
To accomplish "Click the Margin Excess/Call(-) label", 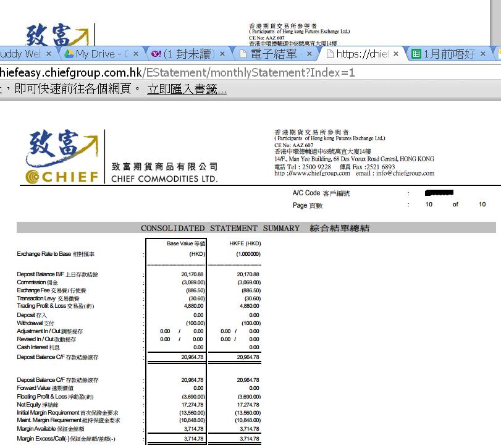I will coord(66,439).
